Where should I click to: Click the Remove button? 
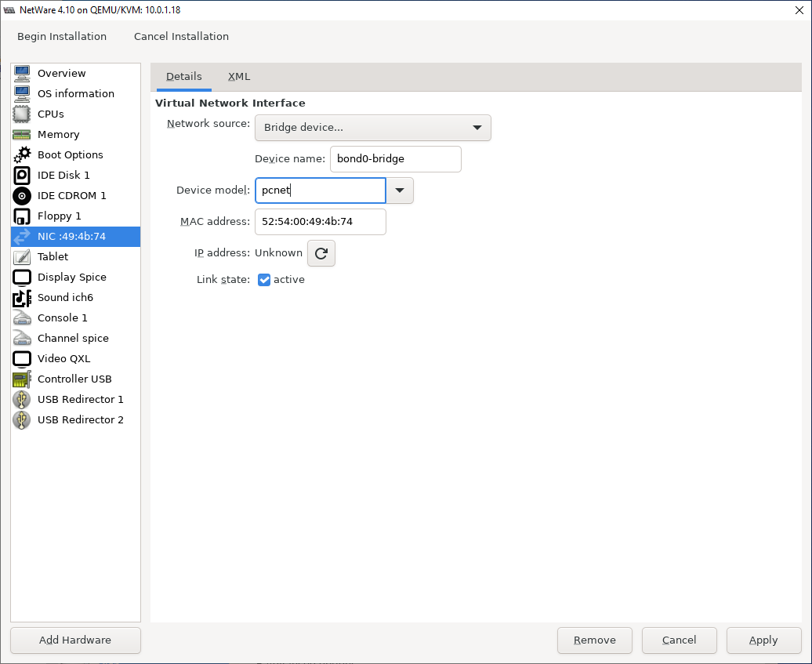[x=594, y=640]
